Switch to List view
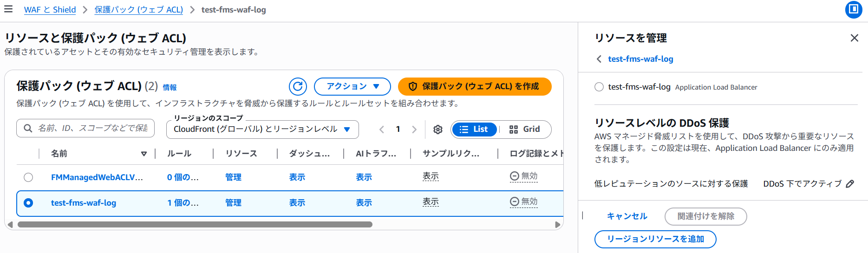This screenshot has width=868, height=253. click(474, 130)
